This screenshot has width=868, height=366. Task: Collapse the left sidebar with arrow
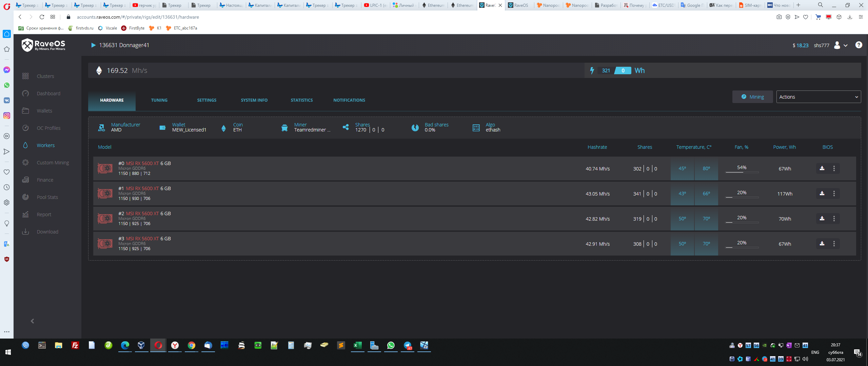click(x=33, y=321)
